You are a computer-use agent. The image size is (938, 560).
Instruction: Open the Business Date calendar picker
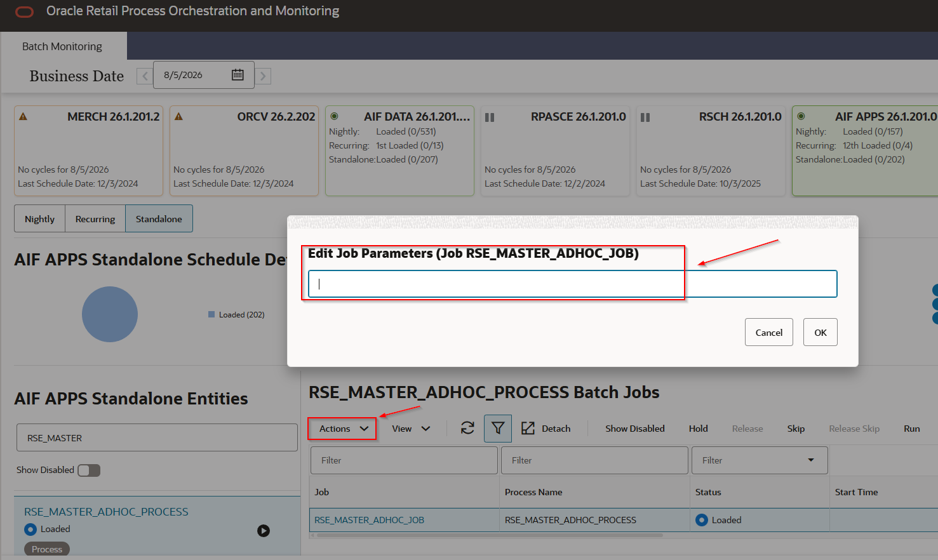238,74
